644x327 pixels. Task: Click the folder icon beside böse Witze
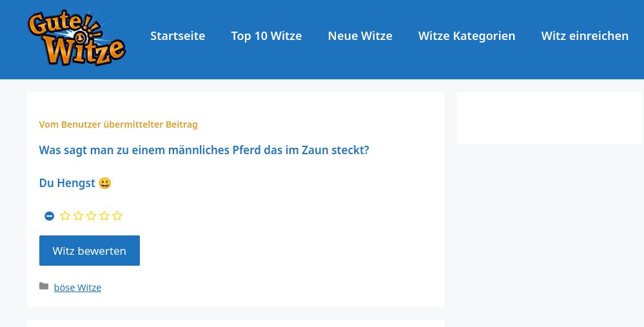pyautogui.click(x=44, y=287)
